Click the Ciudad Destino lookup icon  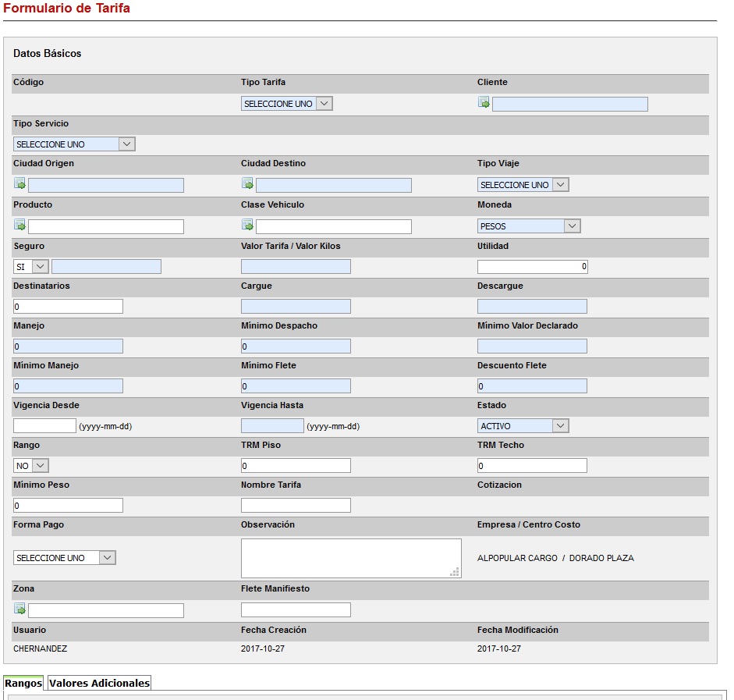(247, 184)
